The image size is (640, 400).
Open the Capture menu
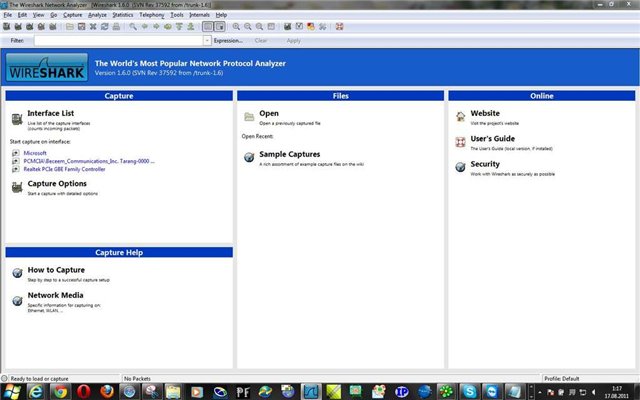pos(73,15)
